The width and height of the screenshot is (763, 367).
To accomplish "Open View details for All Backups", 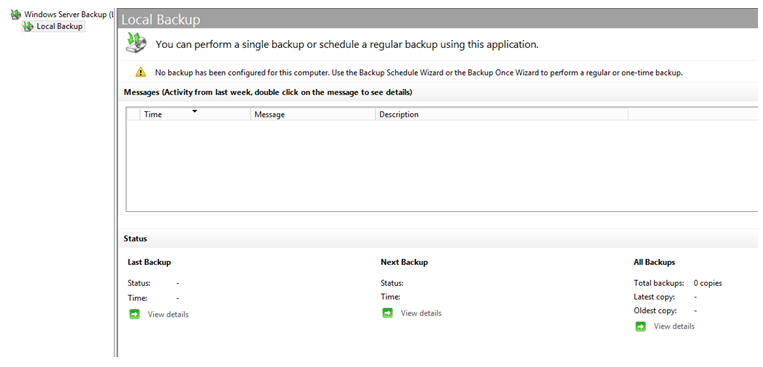I will point(674,326).
